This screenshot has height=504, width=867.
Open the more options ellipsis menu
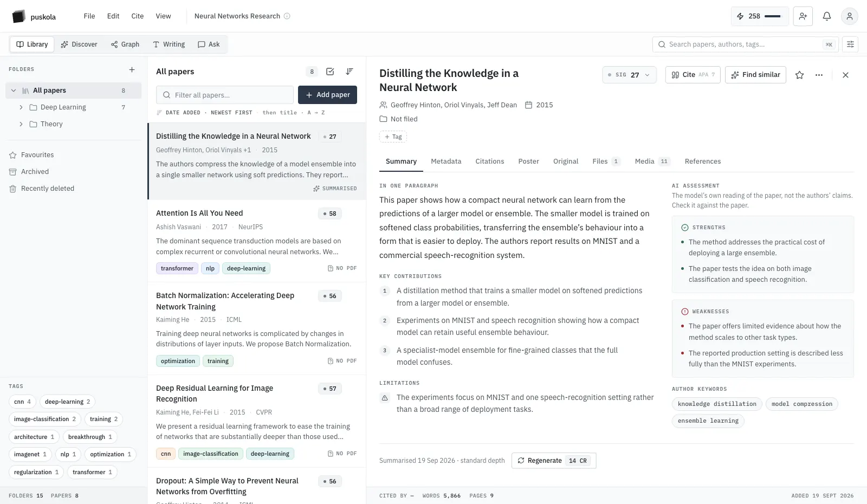[819, 75]
